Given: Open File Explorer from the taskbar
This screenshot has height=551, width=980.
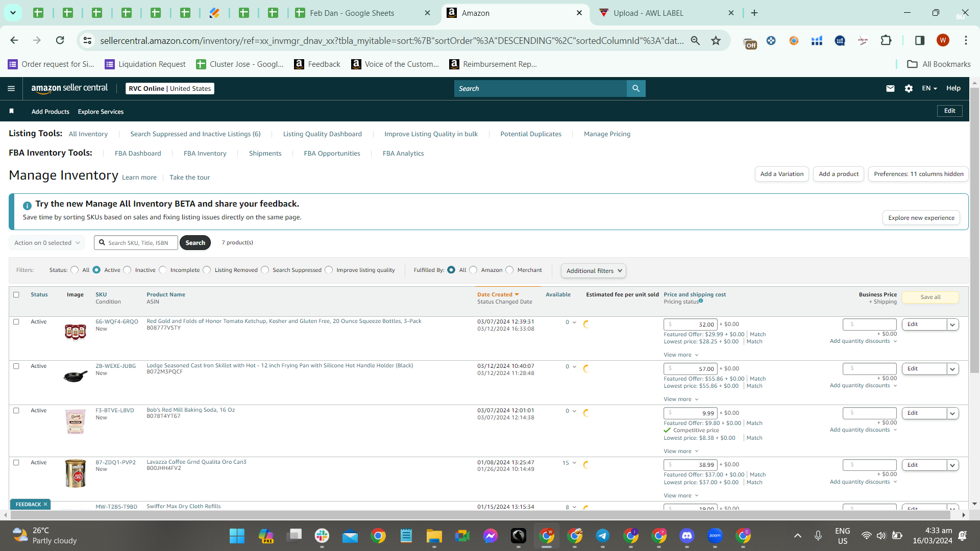Looking at the screenshot, I should (x=434, y=536).
